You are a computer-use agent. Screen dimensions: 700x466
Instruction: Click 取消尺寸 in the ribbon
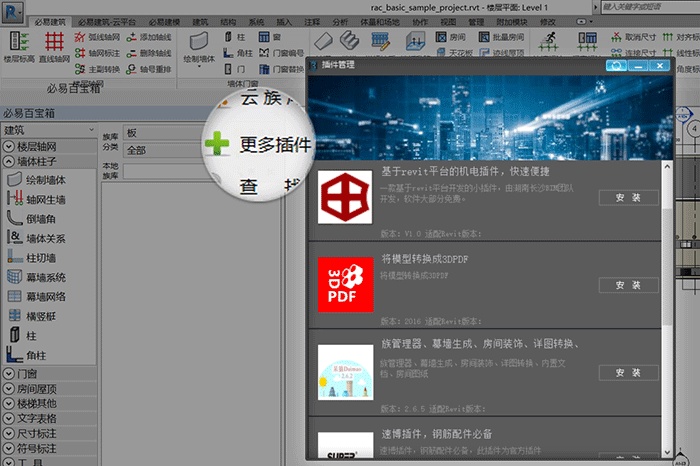(634, 37)
